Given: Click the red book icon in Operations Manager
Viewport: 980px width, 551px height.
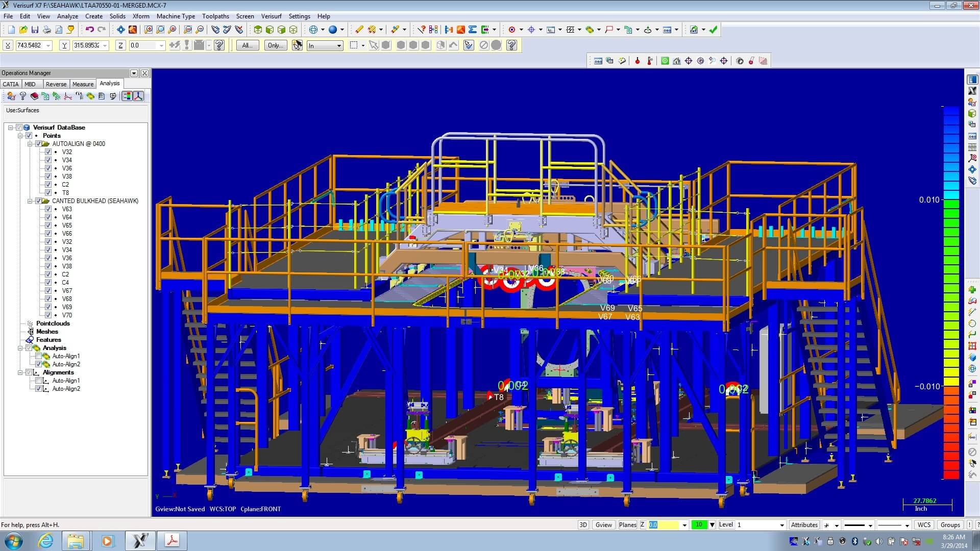Looking at the screenshot, I should (34, 96).
